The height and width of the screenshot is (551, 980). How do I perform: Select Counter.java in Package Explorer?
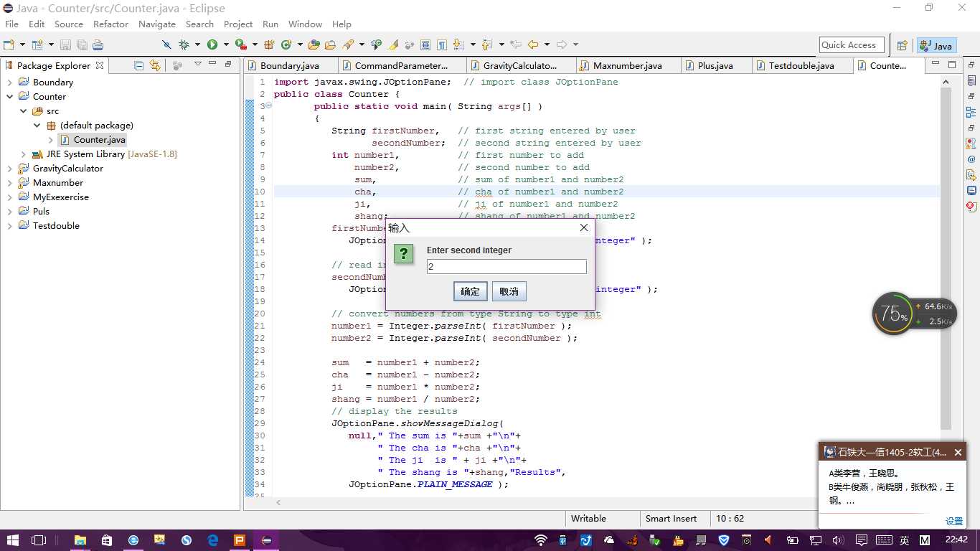(100, 139)
